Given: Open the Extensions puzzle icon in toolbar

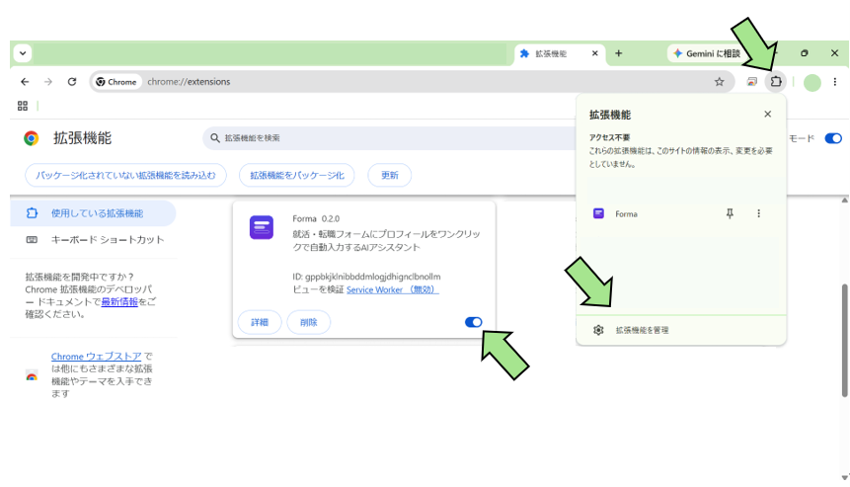Looking at the screenshot, I should (776, 82).
